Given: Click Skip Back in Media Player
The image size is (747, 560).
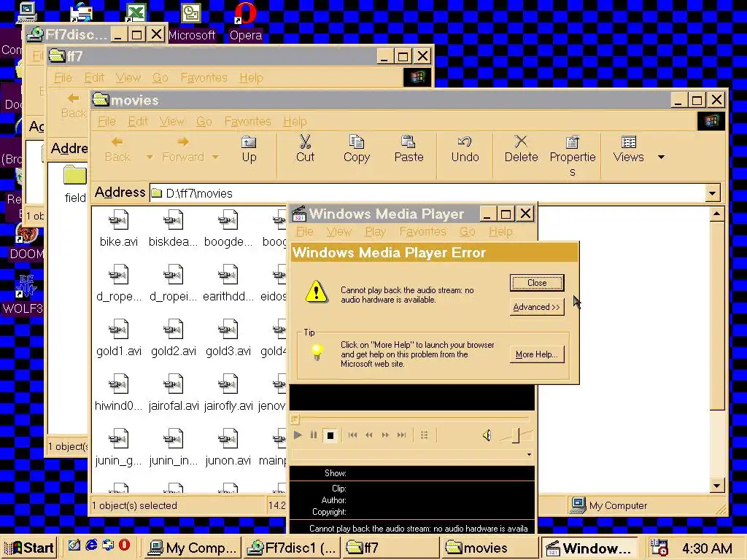Looking at the screenshot, I should [x=352, y=435].
